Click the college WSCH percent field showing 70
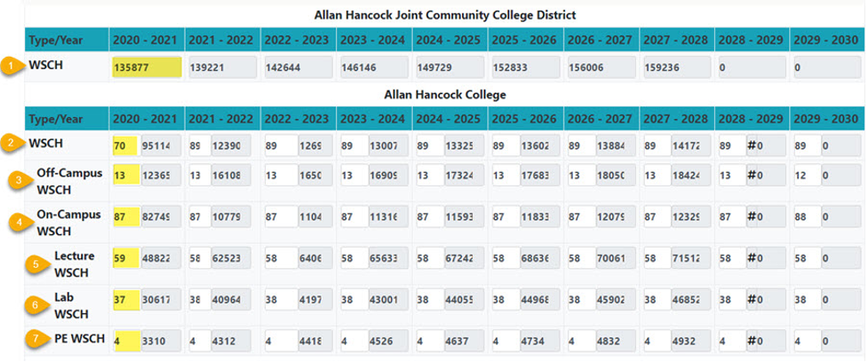 (125, 146)
